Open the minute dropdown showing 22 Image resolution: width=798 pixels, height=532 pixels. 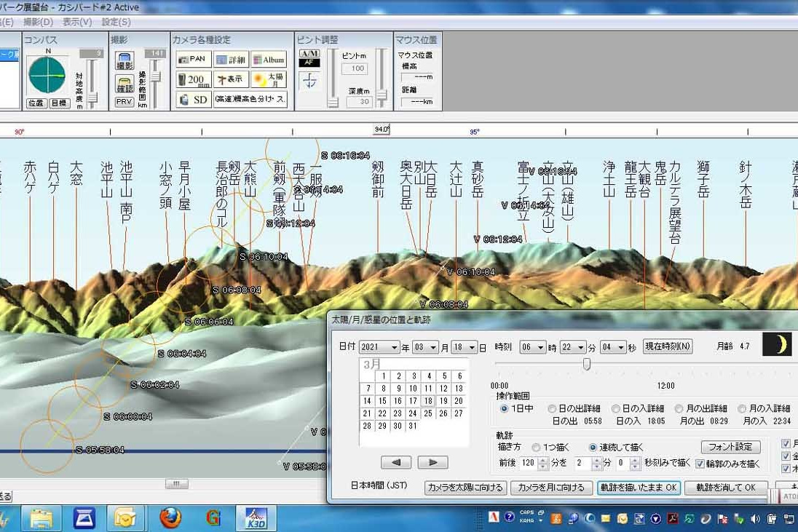[572, 347]
